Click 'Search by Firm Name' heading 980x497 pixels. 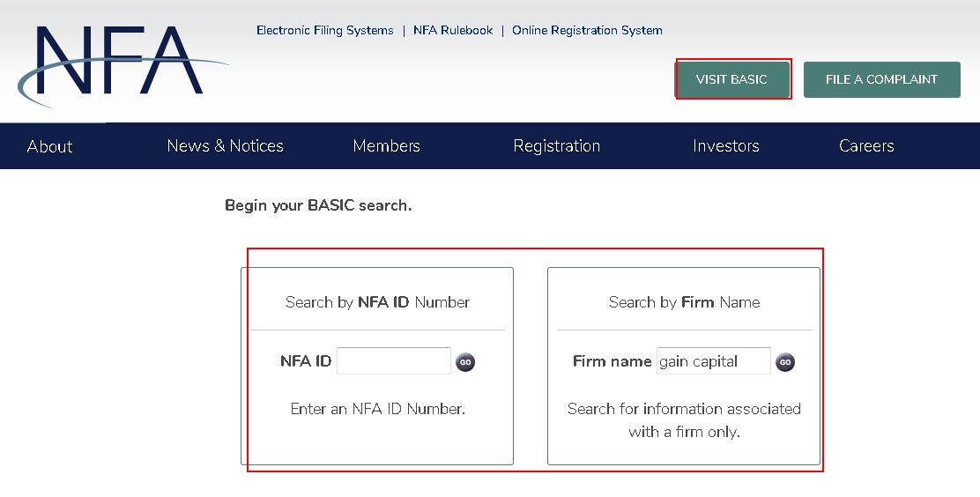(685, 302)
